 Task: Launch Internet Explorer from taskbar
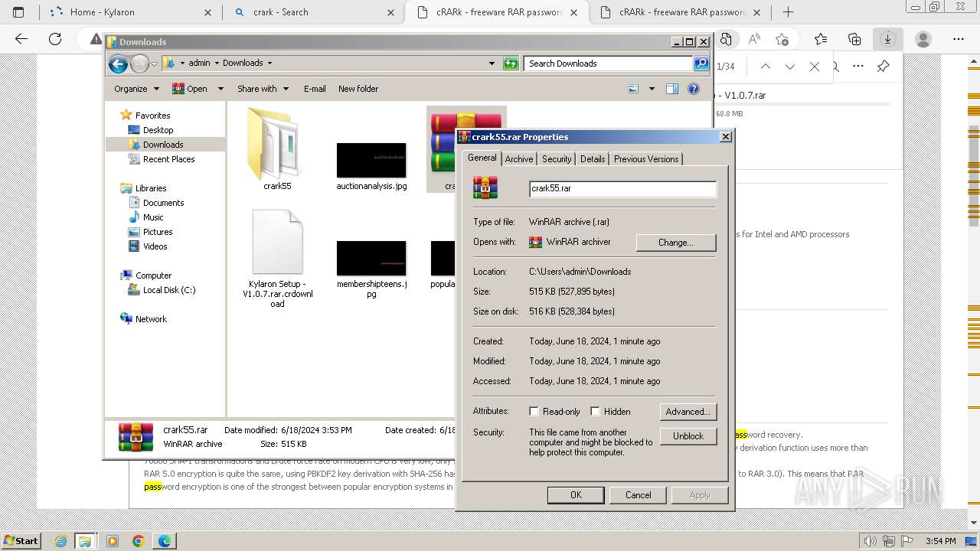click(x=61, y=541)
